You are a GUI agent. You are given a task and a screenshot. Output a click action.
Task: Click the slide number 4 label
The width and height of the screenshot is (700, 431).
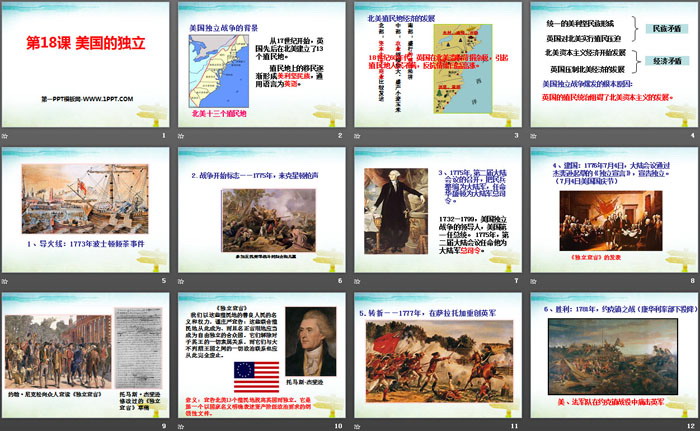click(x=692, y=135)
